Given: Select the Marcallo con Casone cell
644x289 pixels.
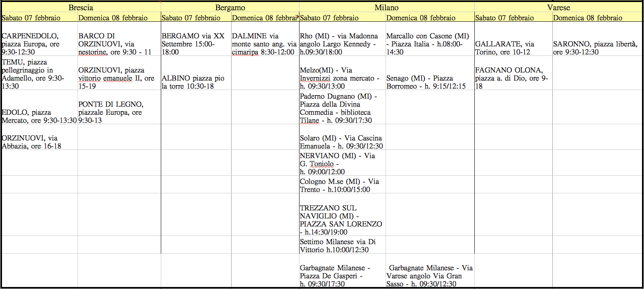Looking at the screenshot, I should tap(430, 39).
